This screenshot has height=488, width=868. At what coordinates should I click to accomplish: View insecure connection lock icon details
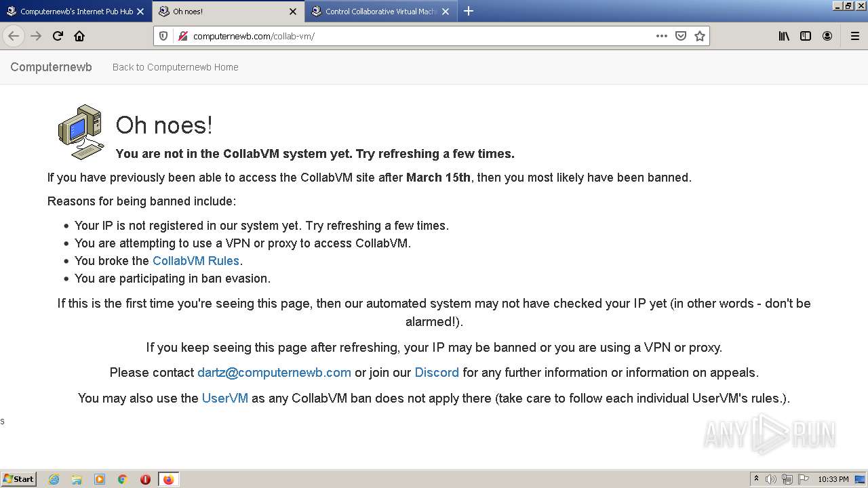[x=182, y=36]
